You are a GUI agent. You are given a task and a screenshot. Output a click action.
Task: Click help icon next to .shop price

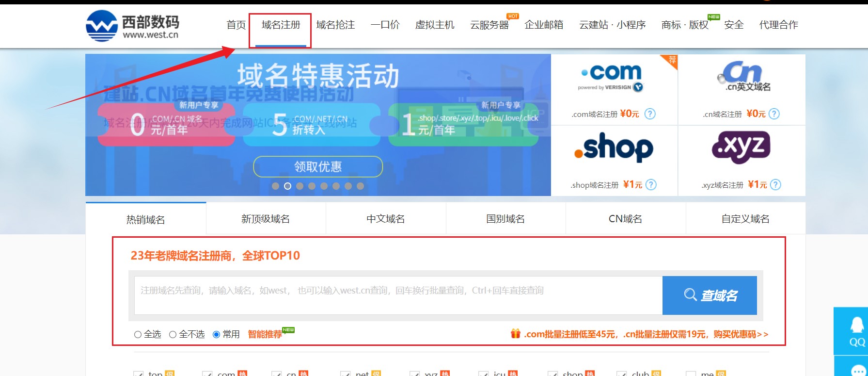[651, 185]
